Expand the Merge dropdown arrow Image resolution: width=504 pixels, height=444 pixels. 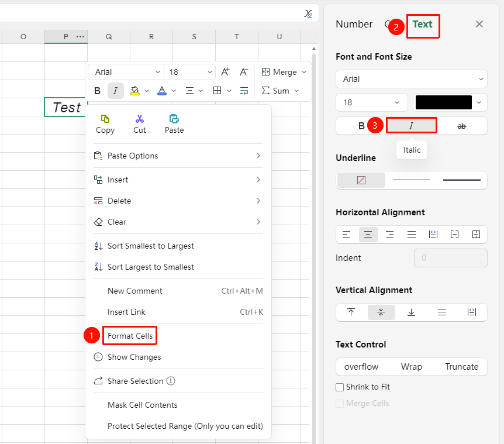click(304, 72)
